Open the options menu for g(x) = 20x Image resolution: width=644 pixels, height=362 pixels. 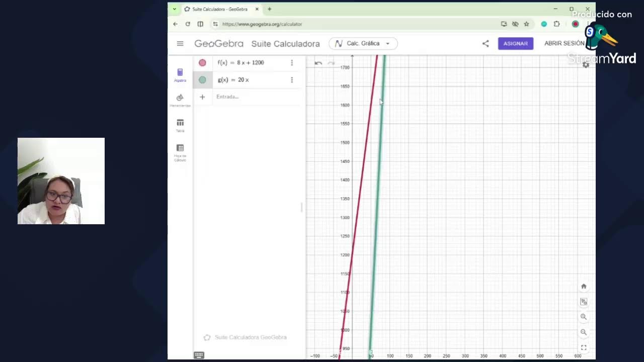coord(292,80)
